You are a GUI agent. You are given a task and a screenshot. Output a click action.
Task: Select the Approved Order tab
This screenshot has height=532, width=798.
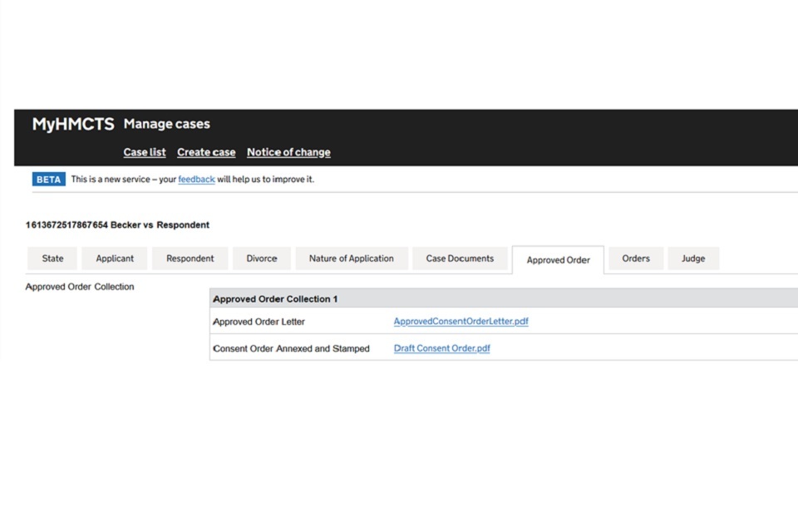[558, 260]
